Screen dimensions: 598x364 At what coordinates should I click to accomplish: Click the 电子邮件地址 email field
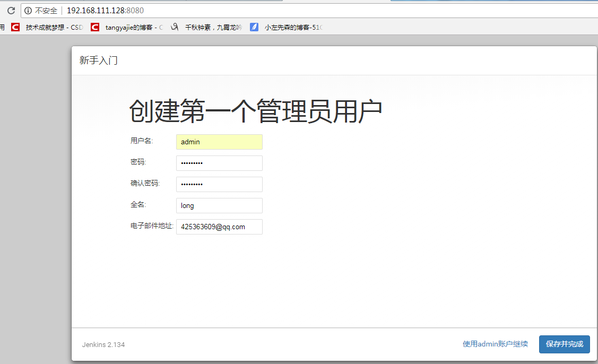point(219,227)
